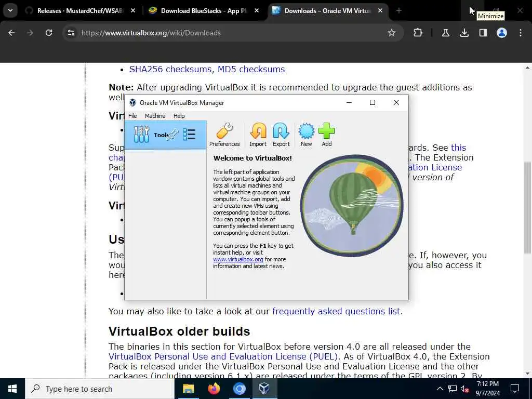The width and height of the screenshot is (532, 399).
Task: Go forward in browser history
Action: [30, 33]
